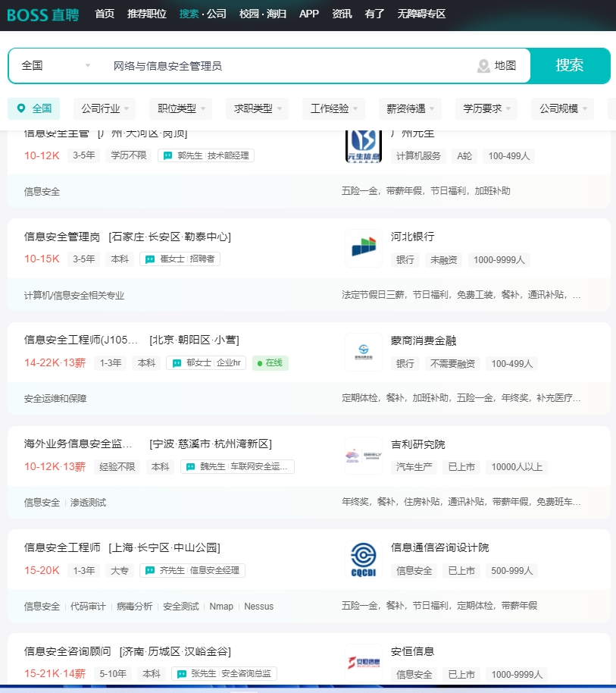The width and height of the screenshot is (616, 693).
Task: Click the 14-22K·13薪 salary text
Action: click(x=55, y=363)
